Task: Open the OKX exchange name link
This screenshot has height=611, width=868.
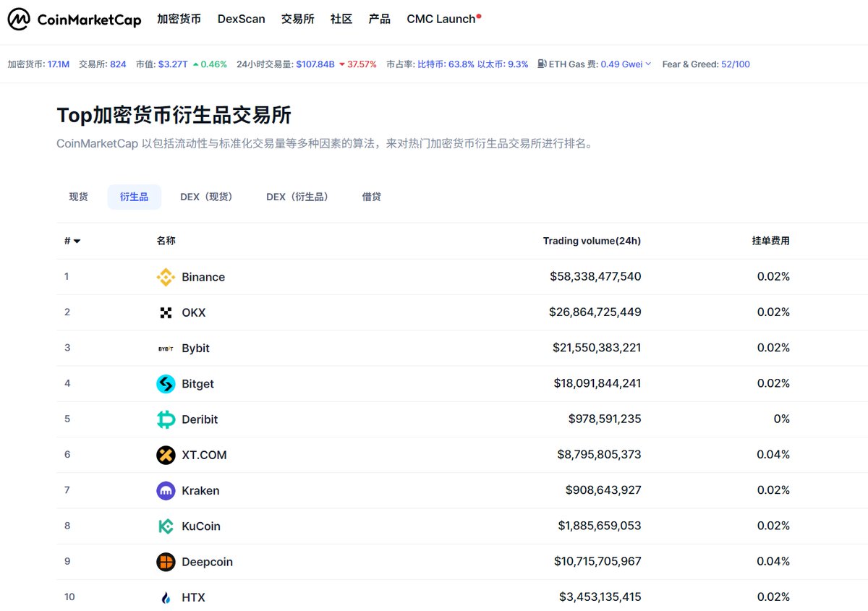Action: [x=194, y=312]
